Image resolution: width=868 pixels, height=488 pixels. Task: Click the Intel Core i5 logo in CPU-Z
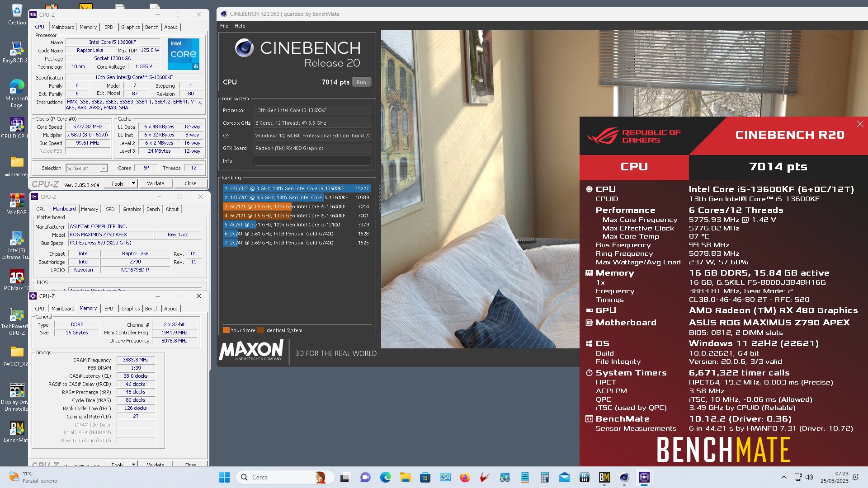coord(183,54)
